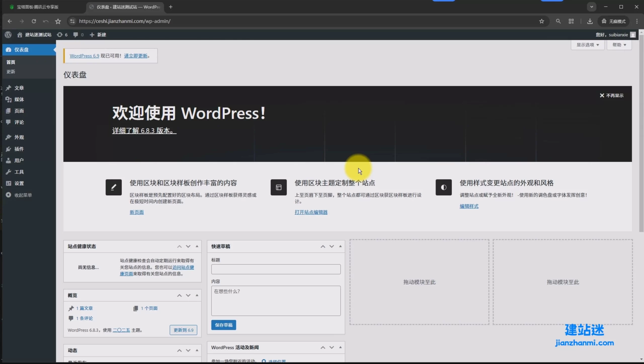644x364 pixels.
Task: Collapse the sidebar with 收起菜单
Action: [23, 195]
